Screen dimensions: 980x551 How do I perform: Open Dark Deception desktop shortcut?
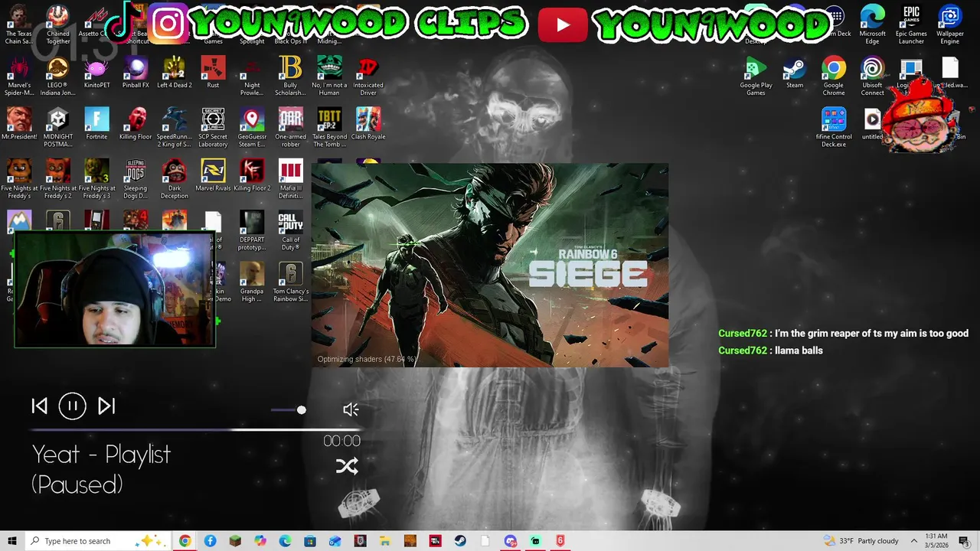click(174, 179)
